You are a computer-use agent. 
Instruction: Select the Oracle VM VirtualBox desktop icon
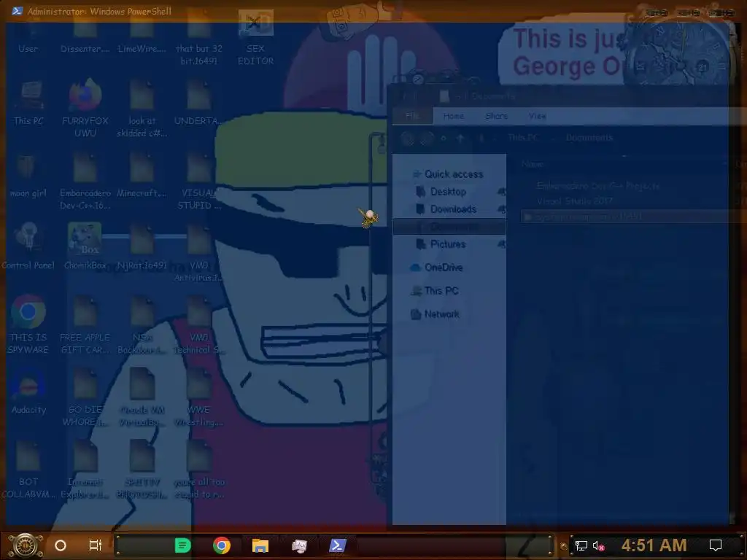point(142,397)
